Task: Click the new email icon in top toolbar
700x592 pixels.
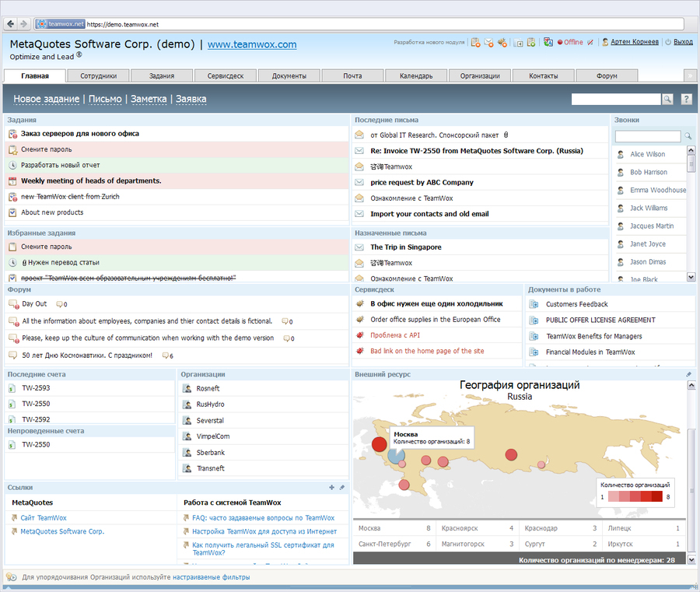Action: tap(489, 42)
